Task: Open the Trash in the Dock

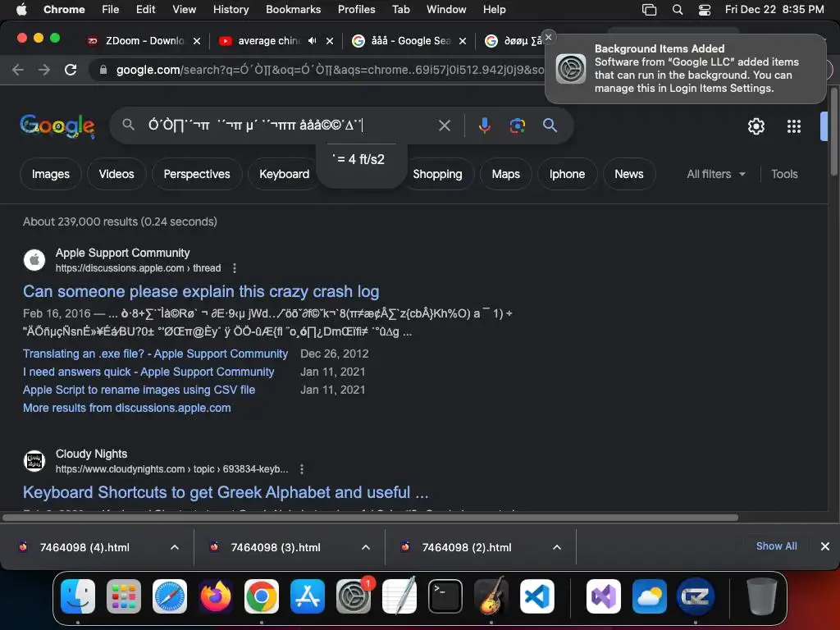Action: tap(762, 596)
